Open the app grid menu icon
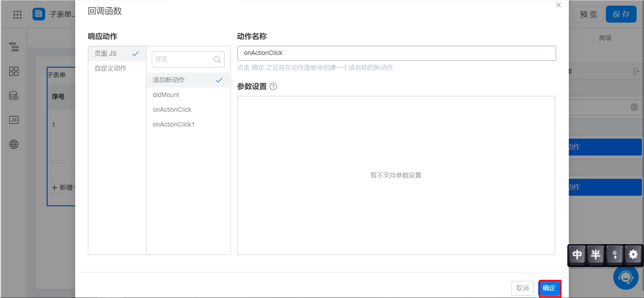The height and width of the screenshot is (298, 644). (17, 14)
